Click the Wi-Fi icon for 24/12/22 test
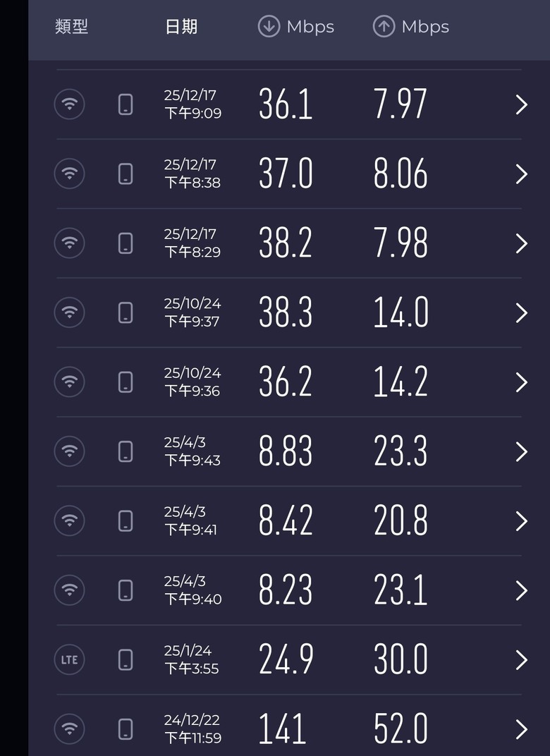 [69, 729]
